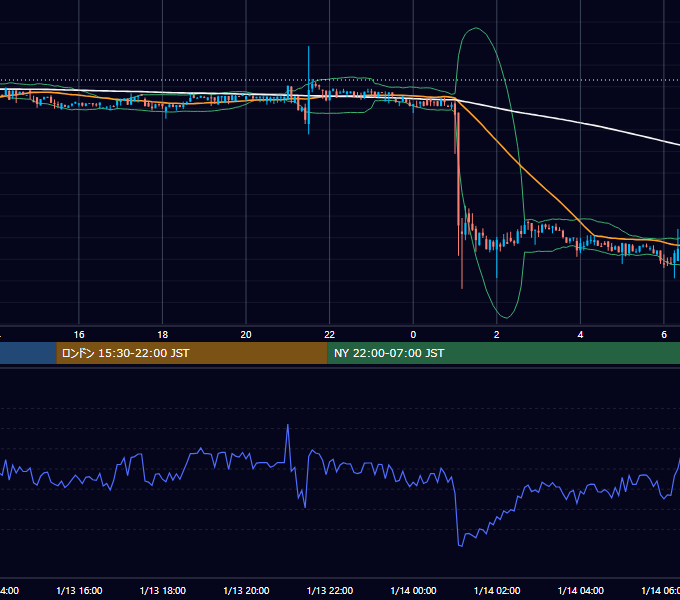The width and height of the screenshot is (680, 600).
Task: Click the 1/13 16:00 time label
Action: (x=79, y=590)
